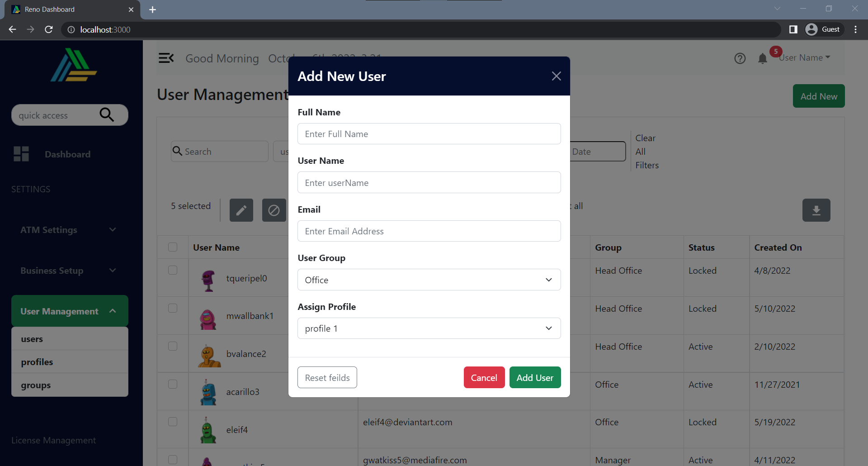Screen dimensions: 868x466
Task: Click the red Cancel button
Action: pos(484,377)
